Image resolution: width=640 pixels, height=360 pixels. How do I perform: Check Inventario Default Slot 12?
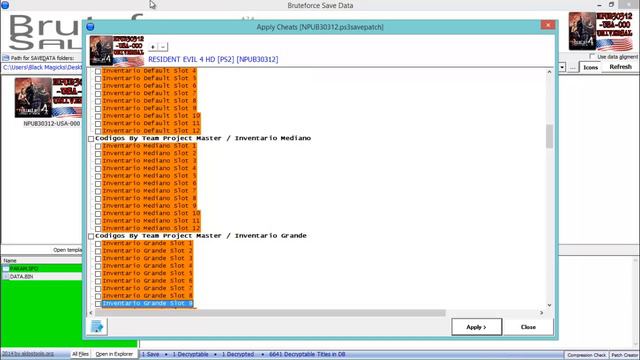pyautogui.click(x=98, y=131)
